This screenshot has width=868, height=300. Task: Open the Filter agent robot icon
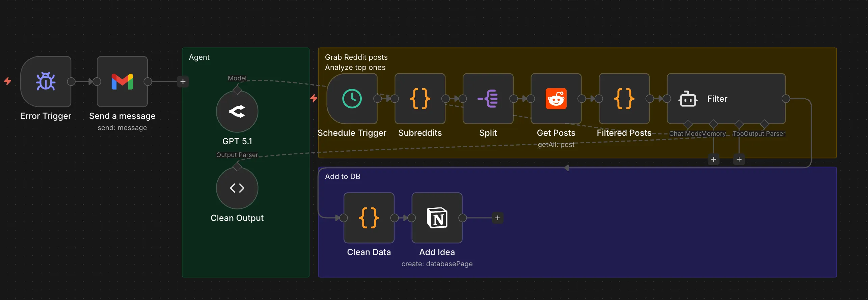pyautogui.click(x=688, y=99)
